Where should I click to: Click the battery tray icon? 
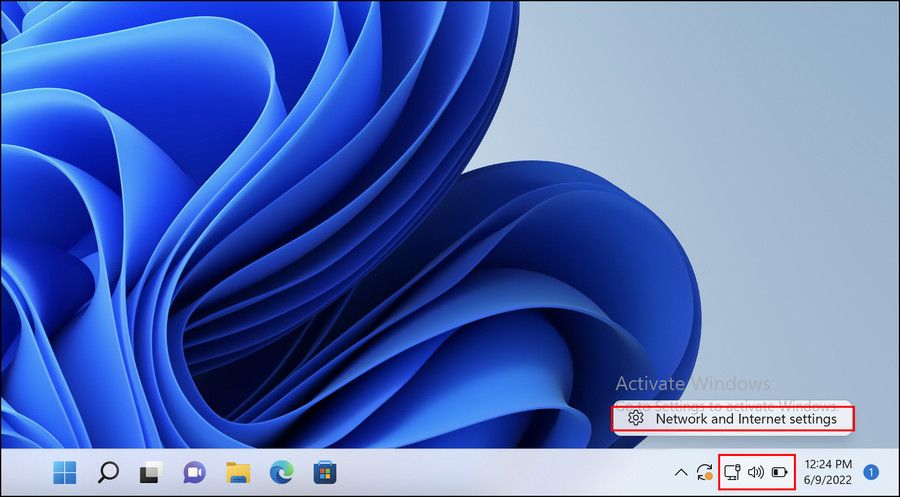point(779,472)
